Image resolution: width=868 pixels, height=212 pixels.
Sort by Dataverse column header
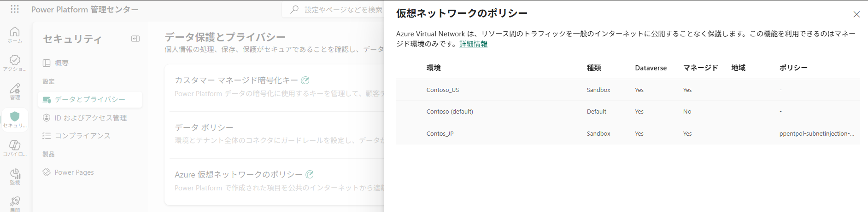(x=651, y=68)
